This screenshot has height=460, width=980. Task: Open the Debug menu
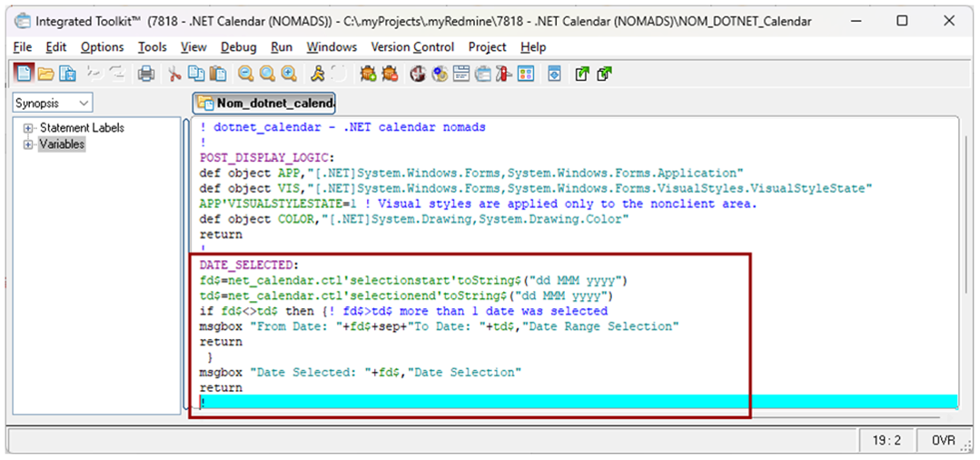(238, 47)
